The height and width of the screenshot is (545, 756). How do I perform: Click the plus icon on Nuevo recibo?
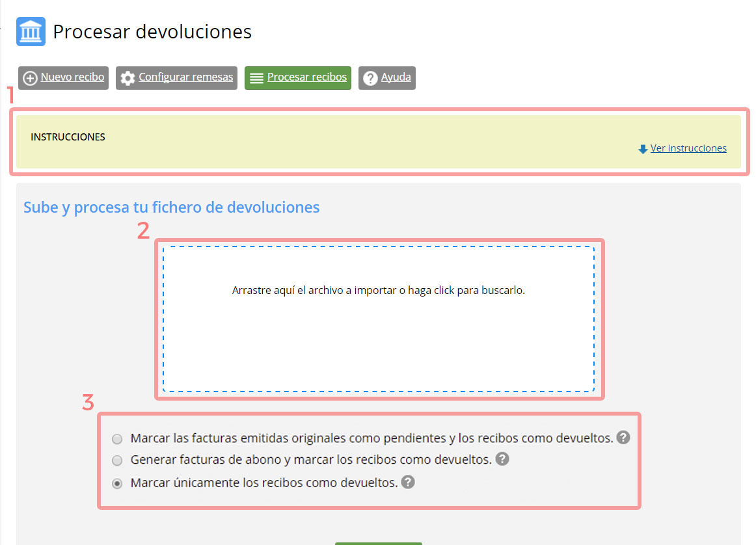pyautogui.click(x=30, y=78)
